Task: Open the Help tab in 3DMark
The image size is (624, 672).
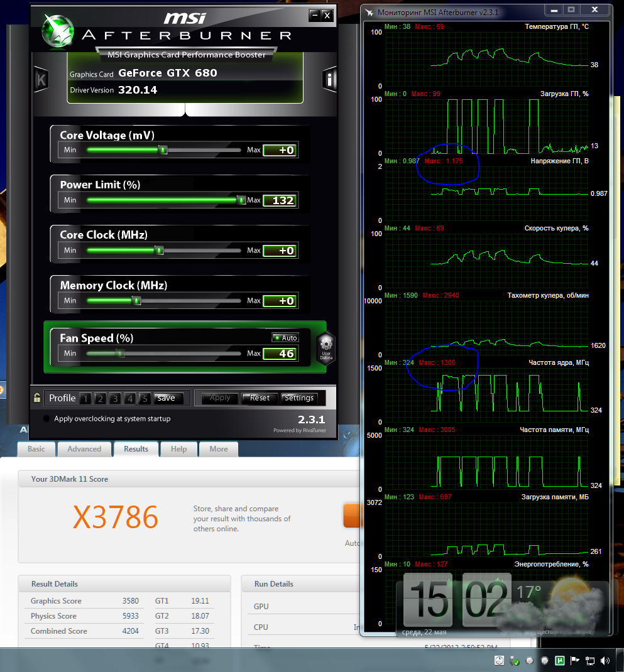Action: [178, 449]
